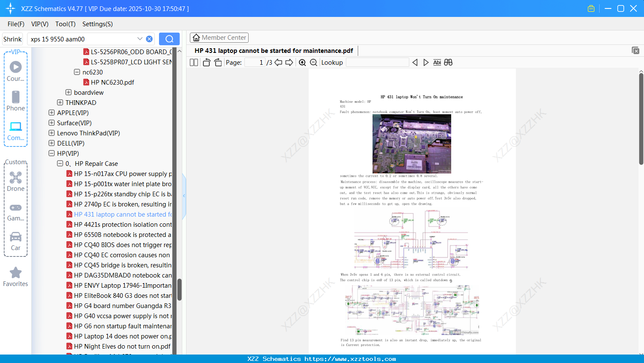Clear the search box text

pyautogui.click(x=149, y=39)
